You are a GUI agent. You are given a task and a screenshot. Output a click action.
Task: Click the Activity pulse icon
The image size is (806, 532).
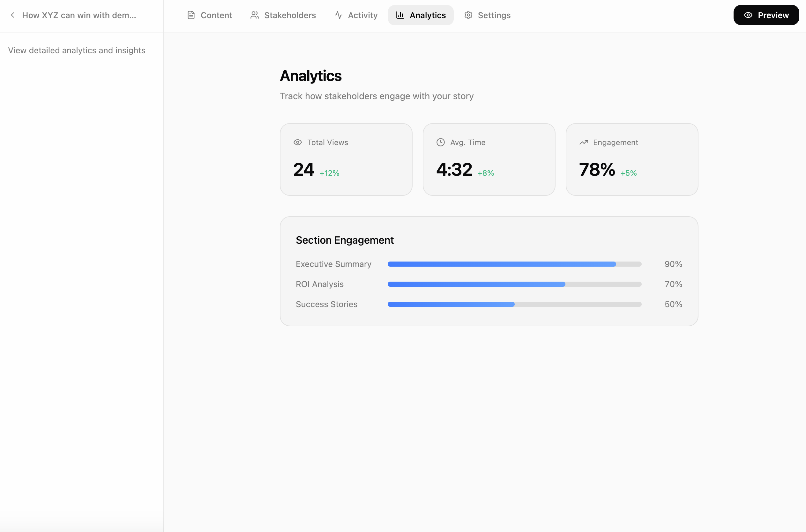point(338,15)
